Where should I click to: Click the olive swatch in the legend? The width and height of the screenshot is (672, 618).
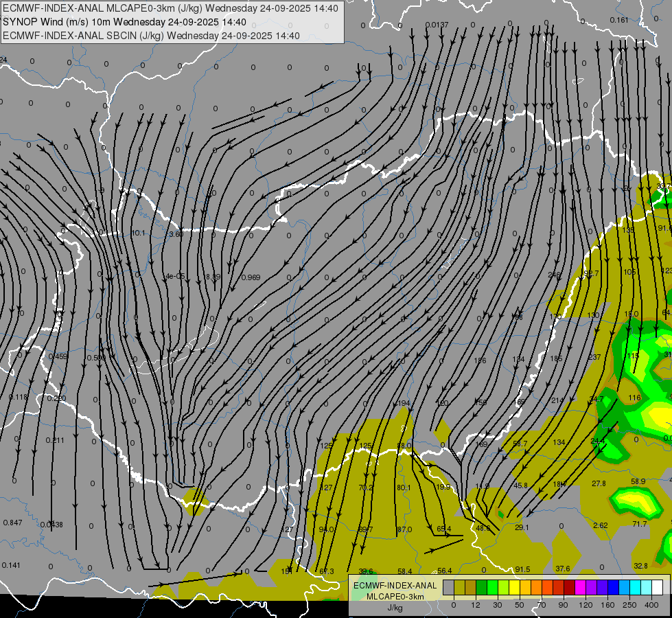pyautogui.click(x=459, y=588)
